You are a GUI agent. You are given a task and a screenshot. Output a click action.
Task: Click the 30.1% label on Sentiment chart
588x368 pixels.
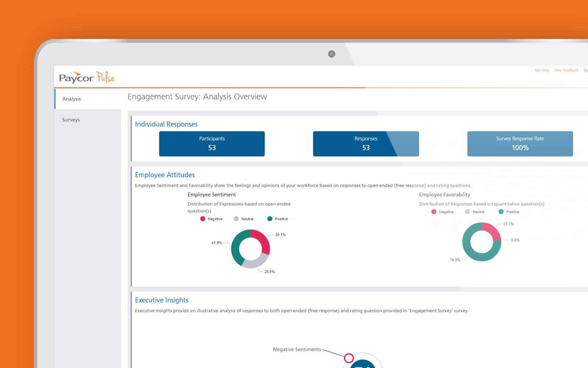[x=280, y=235]
